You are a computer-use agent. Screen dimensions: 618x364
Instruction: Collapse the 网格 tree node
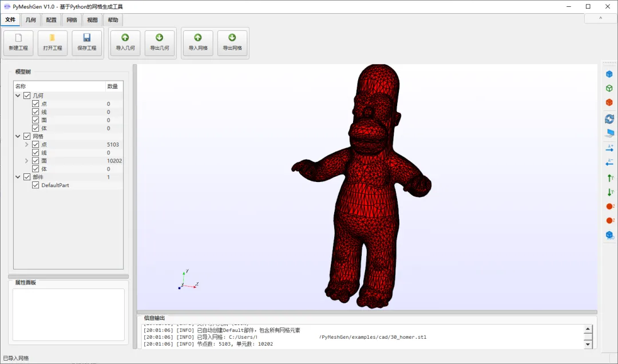[18, 136]
